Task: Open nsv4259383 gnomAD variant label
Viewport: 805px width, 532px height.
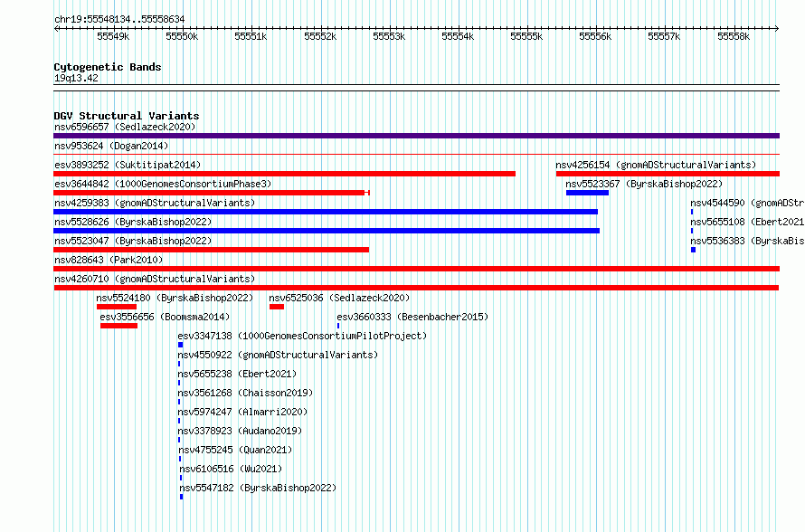Action: tap(155, 203)
